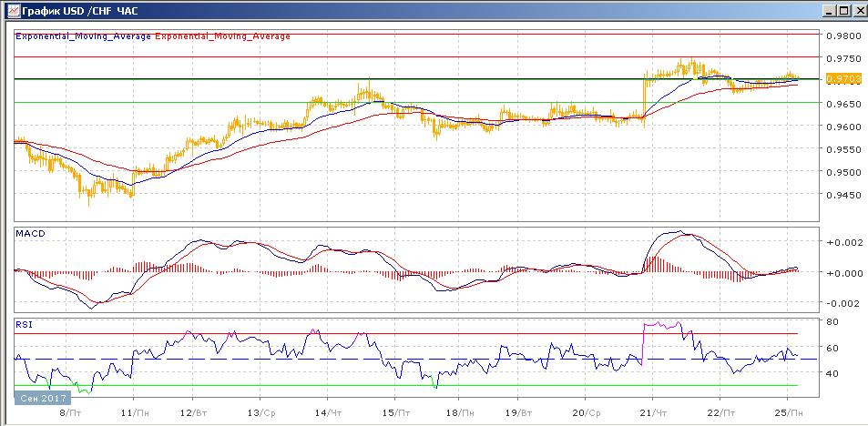Select the RSI indicator panel label
This screenshot has width=868, height=426.
tap(24, 324)
